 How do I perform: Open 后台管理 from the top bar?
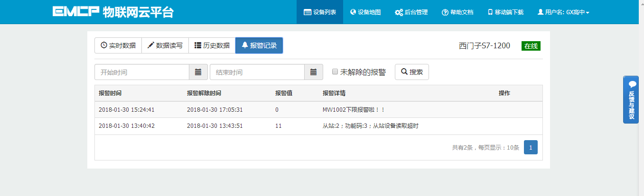pyautogui.click(x=411, y=12)
